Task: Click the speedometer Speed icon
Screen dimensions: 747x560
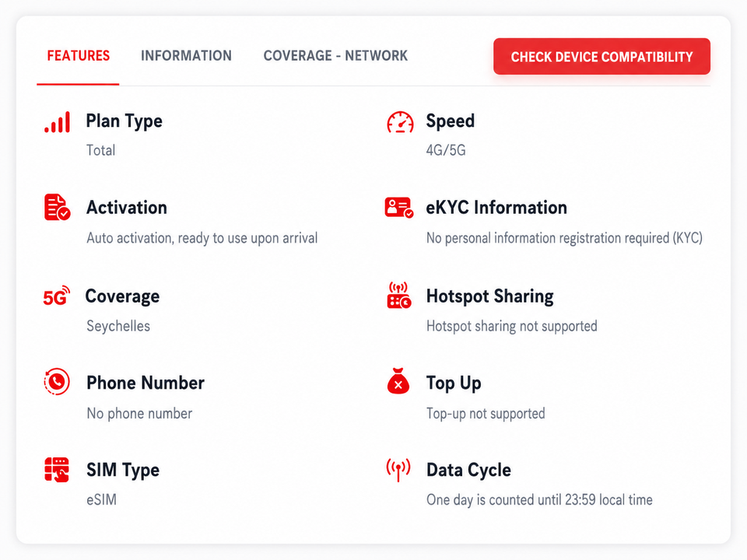Action: pyautogui.click(x=400, y=122)
